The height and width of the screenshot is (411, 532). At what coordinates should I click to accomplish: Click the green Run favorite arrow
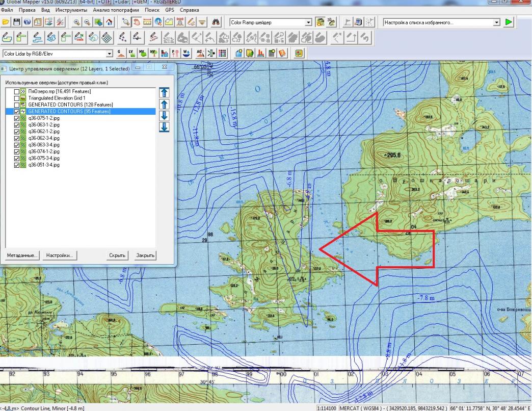(508, 22)
